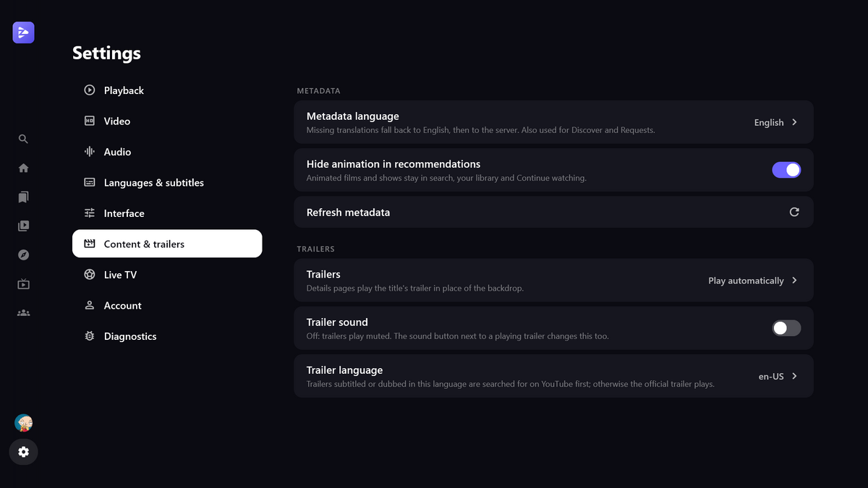Click the Trailer sound title

(x=337, y=322)
